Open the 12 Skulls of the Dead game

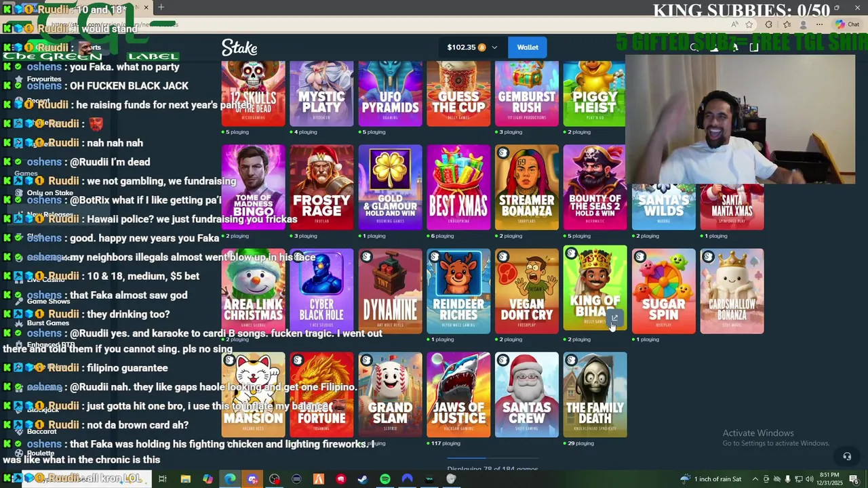pos(253,94)
